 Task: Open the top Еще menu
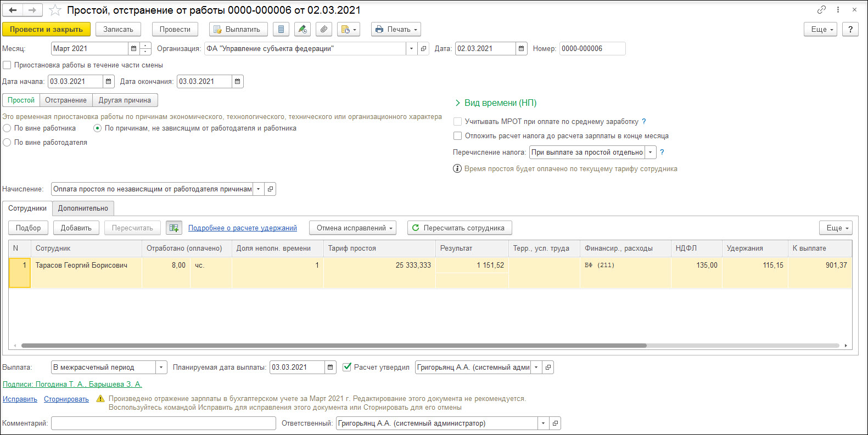pyautogui.click(x=820, y=30)
